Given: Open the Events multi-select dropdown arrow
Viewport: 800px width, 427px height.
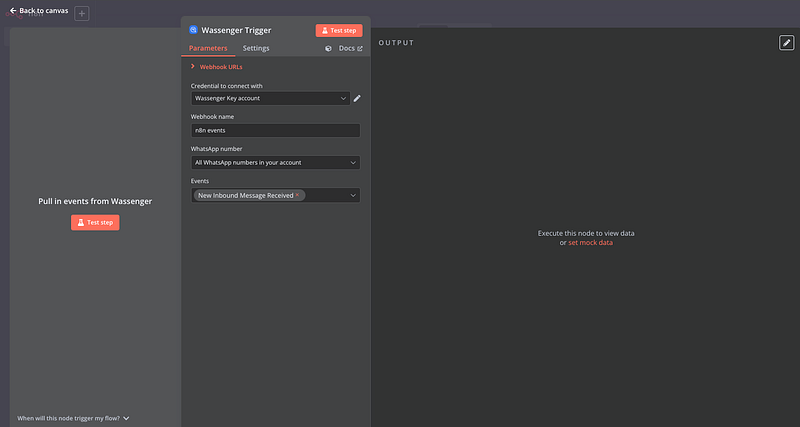Looking at the screenshot, I should (353, 195).
